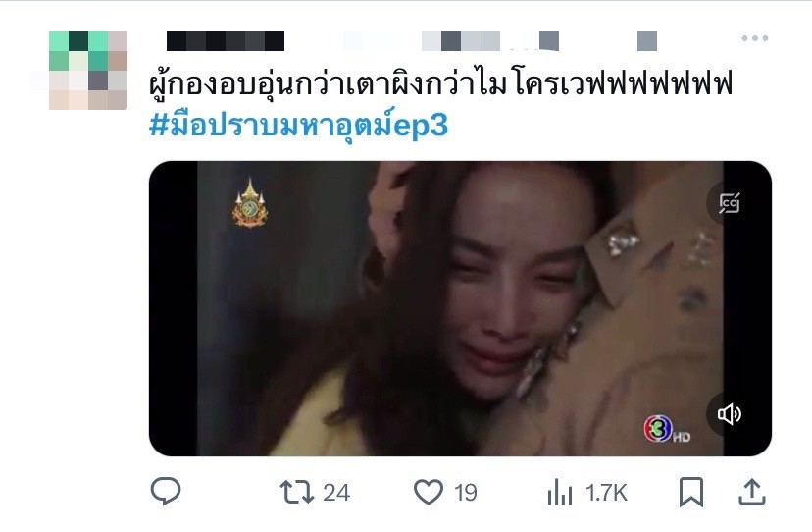Click the pixelated profile avatar

pyautogui.click(x=88, y=71)
